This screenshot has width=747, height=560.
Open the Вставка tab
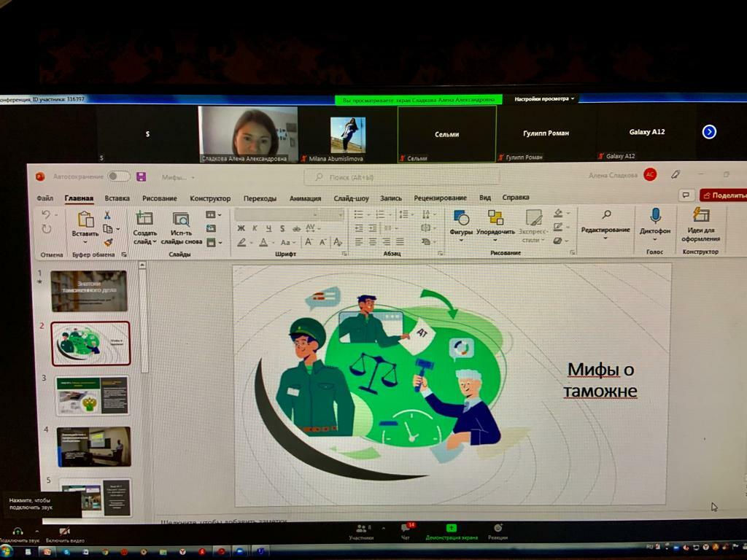[x=117, y=198]
